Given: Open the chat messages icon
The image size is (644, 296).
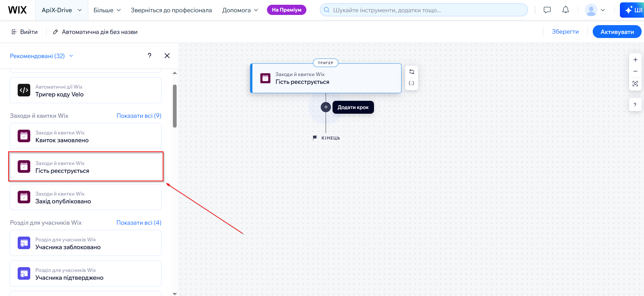Looking at the screenshot, I should [x=547, y=10].
